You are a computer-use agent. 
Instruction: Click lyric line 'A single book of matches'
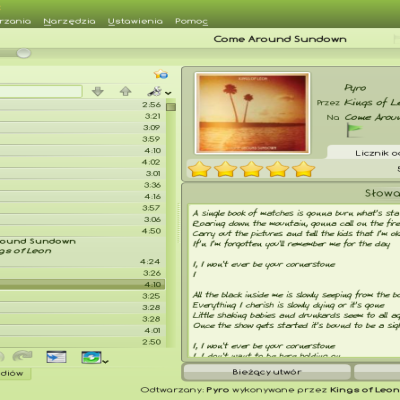click(x=296, y=213)
